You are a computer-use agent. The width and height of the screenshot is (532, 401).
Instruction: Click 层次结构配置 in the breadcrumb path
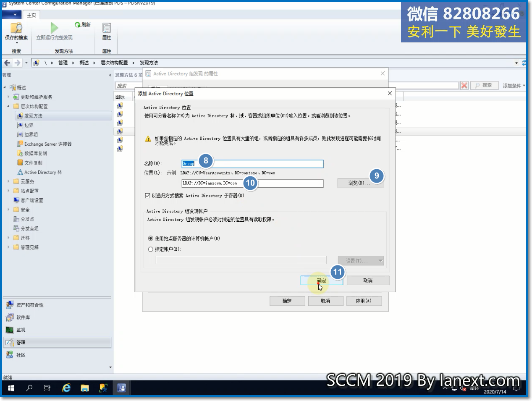(x=114, y=63)
